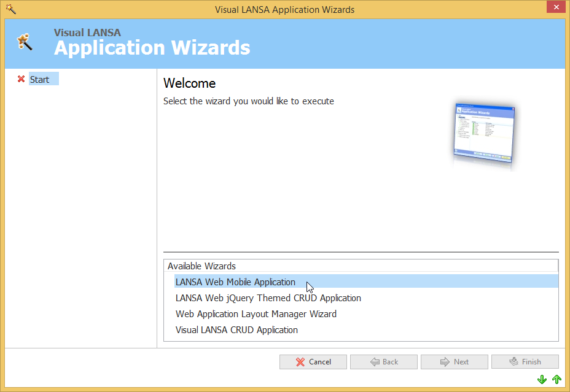Screen dimensions: 570x392
Task: Close the Application Wizards window
Action: (x=556, y=7)
